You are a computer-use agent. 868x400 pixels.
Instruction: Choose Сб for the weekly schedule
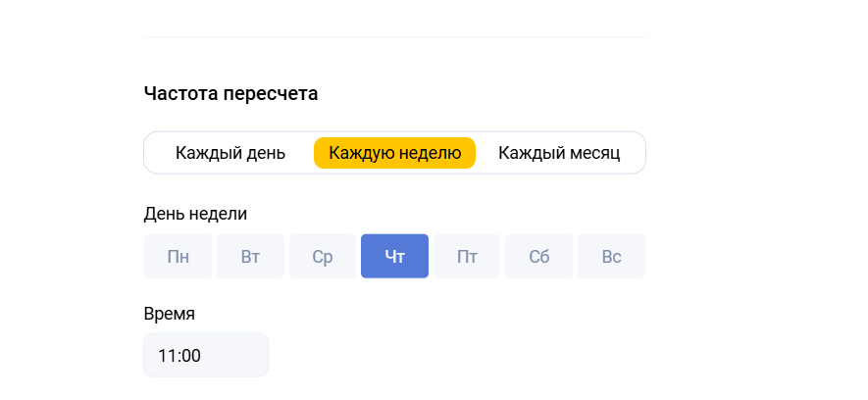[539, 257]
